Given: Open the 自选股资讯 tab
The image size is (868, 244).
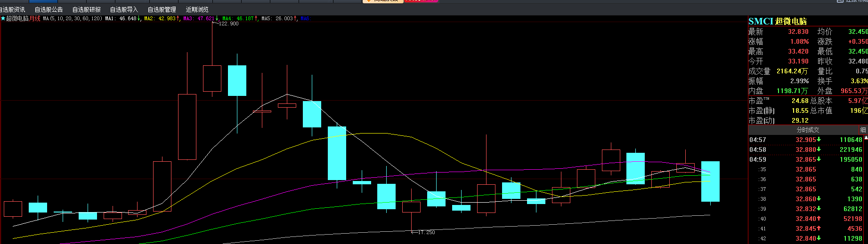Looking at the screenshot, I should click(12, 9).
